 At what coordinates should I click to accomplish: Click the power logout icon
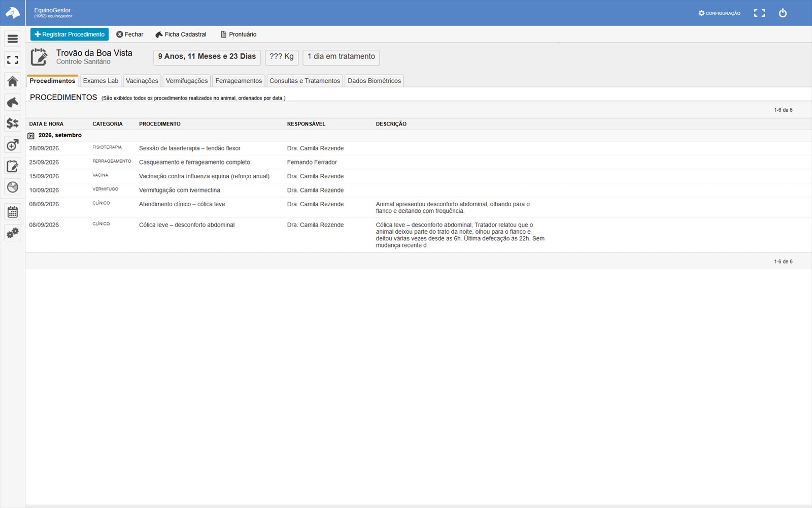[783, 13]
